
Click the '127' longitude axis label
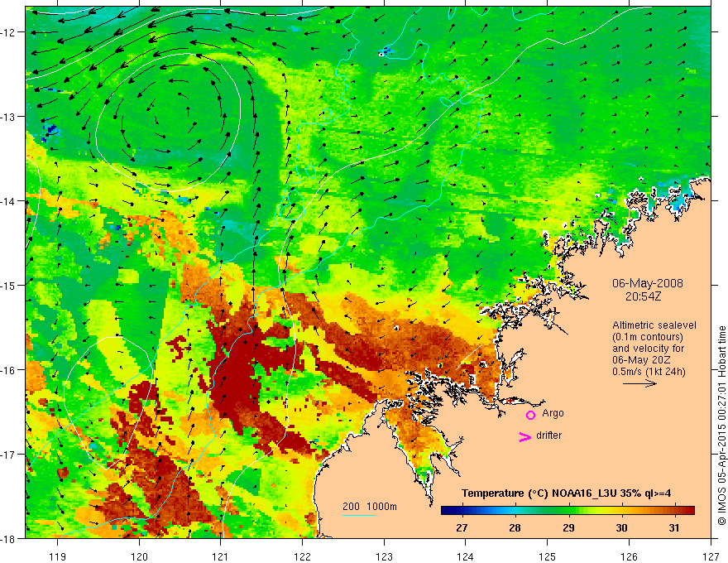pos(711,556)
